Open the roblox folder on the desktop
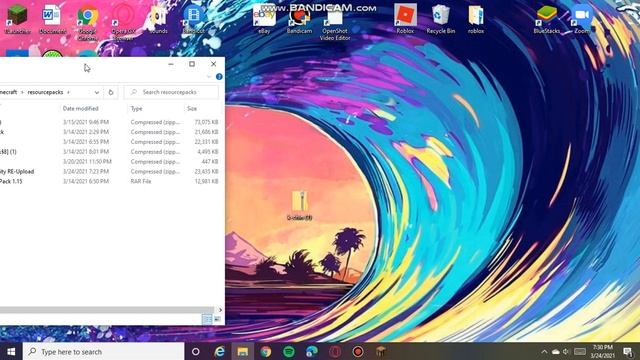 [x=476, y=20]
